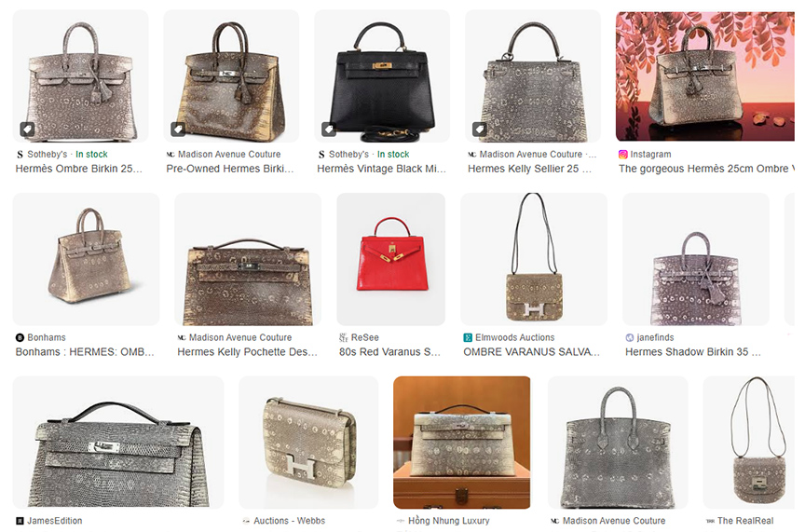805x532 pixels.
Task: Select the Instagram pink background Birkin photo
Action: click(x=705, y=76)
